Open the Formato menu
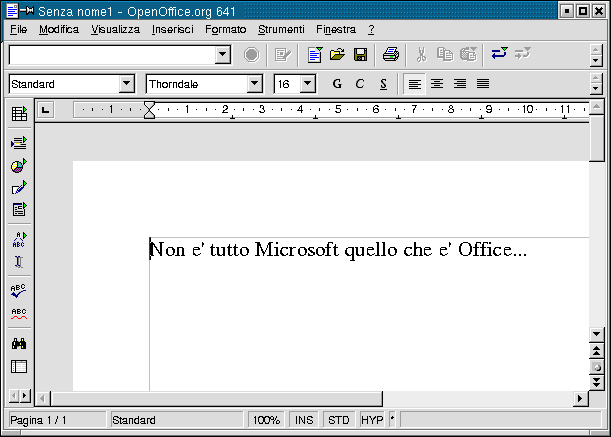This screenshot has height=437, width=611. (x=226, y=30)
